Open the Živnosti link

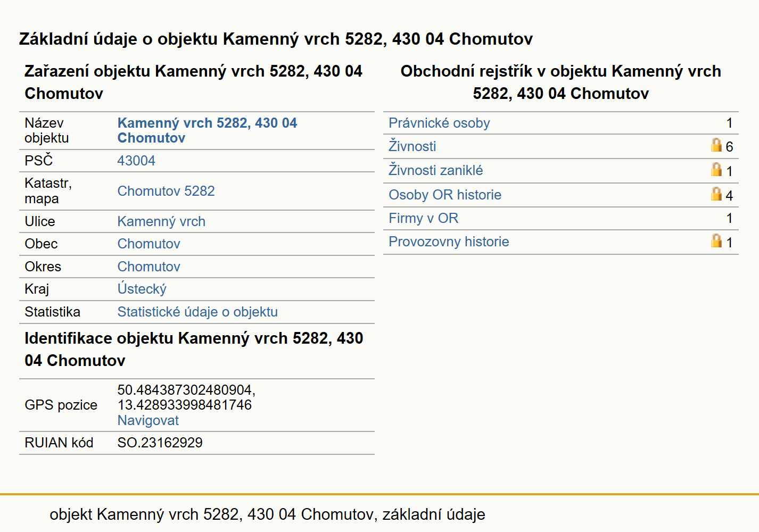click(x=412, y=146)
